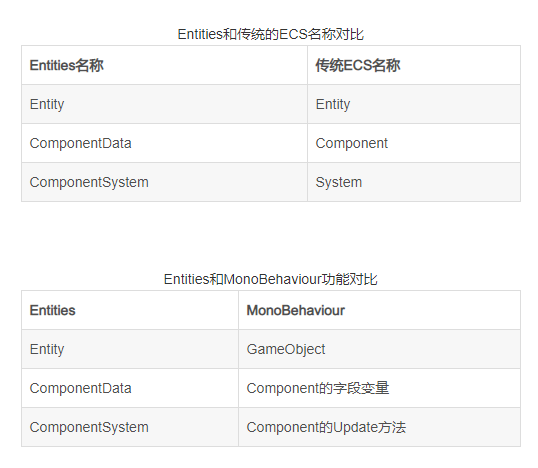Viewport: 538px width, 468px height.
Task: Click the first table caption about ECS names
Action: [x=270, y=34]
